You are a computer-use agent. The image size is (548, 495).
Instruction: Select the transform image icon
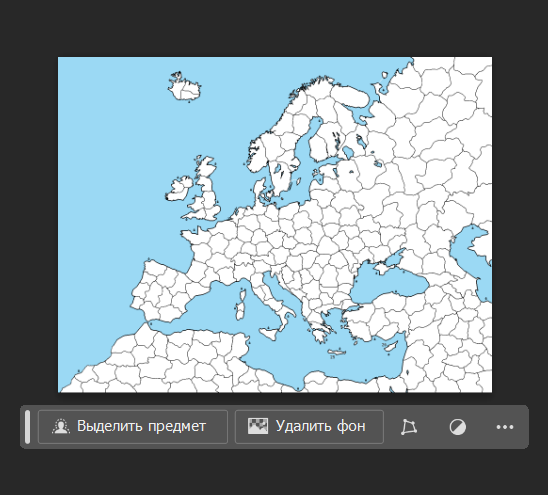(x=409, y=427)
